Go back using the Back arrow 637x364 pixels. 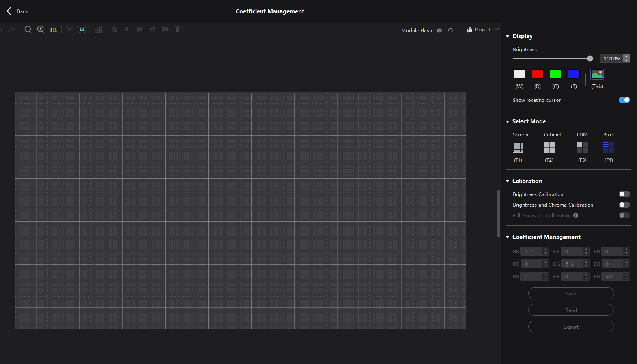click(x=9, y=11)
